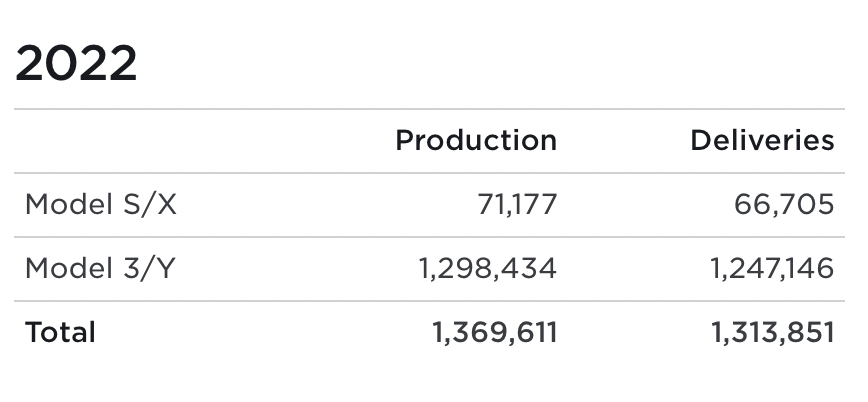Click the Model S/X row label
Screen dimensions: 868x402
click(x=101, y=204)
